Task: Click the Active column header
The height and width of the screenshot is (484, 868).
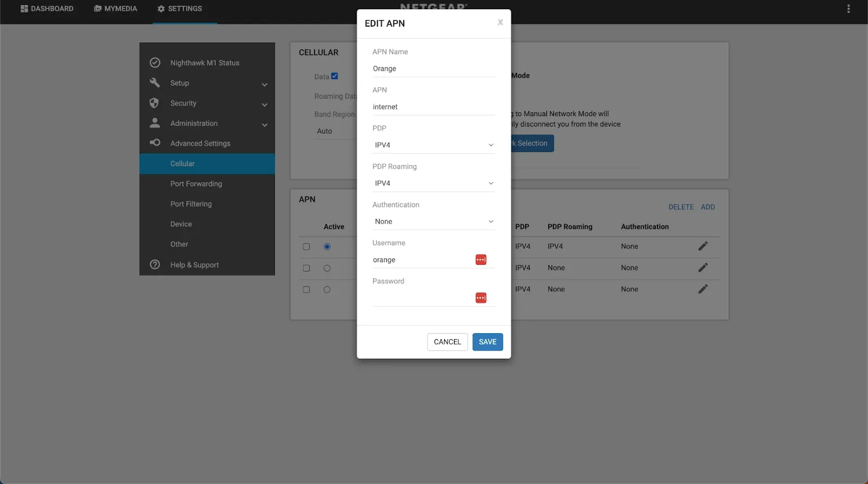Action: click(x=334, y=226)
